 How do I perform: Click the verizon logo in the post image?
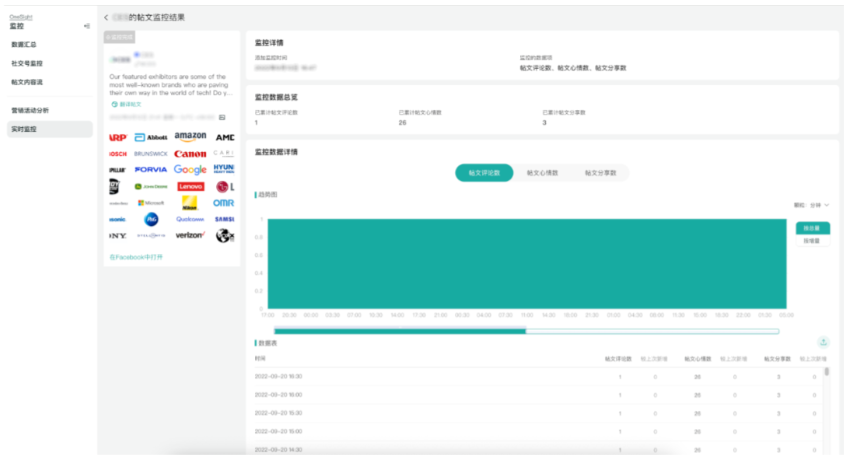(190, 236)
